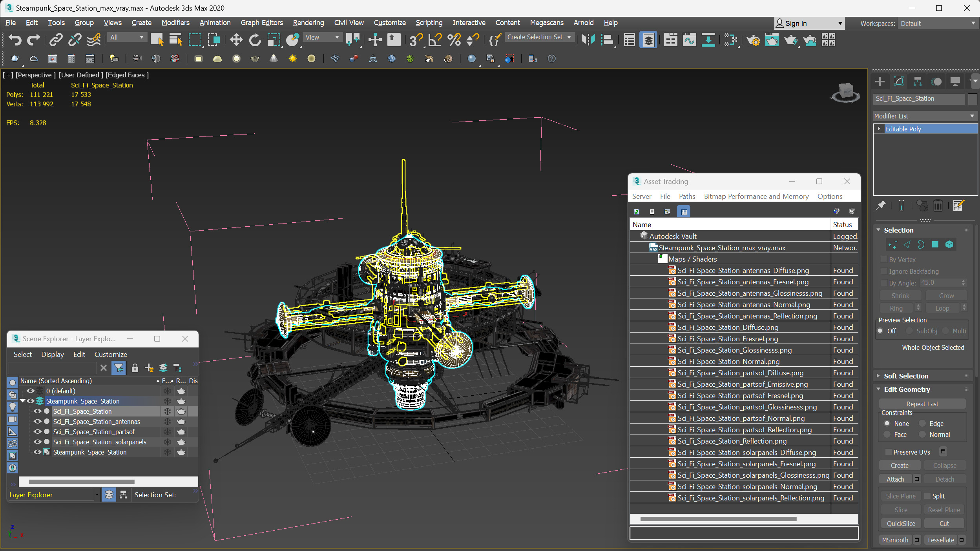980x551 pixels.
Task: Activate the Select and Scale tool
Action: pyautogui.click(x=274, y=40)
